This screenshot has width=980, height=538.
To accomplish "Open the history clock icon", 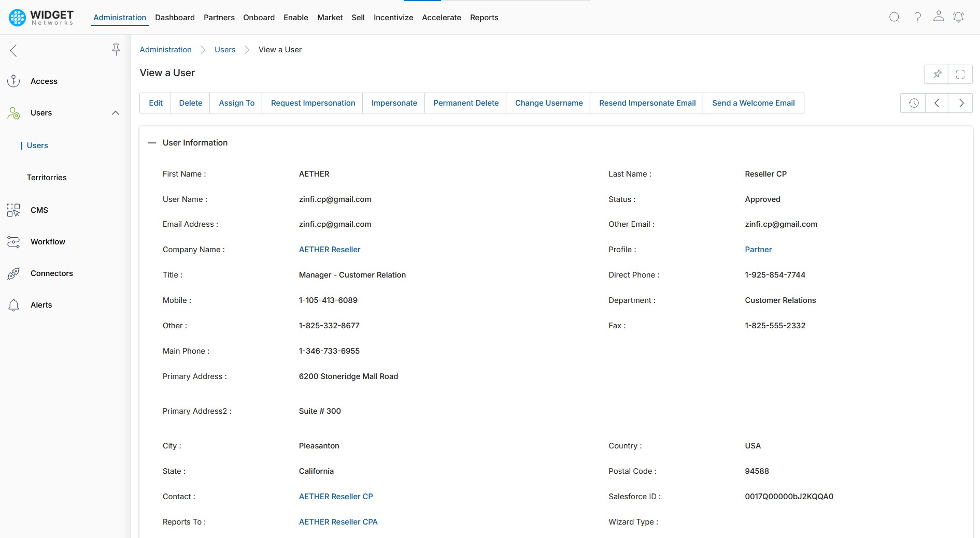I will [913, 103].
